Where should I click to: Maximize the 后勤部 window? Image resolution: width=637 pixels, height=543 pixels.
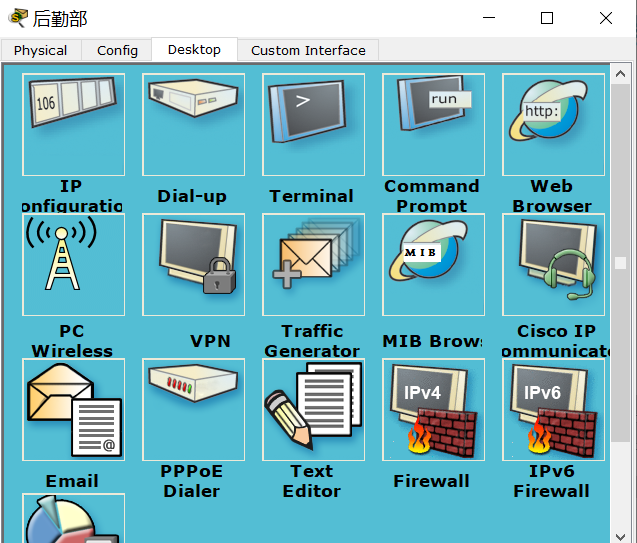tap(547, 18)
